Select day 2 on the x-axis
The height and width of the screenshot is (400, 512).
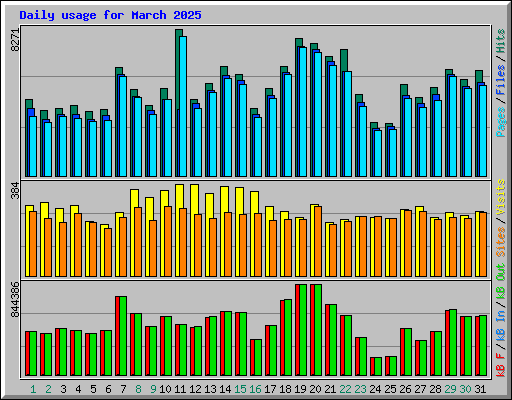point(48,389)
